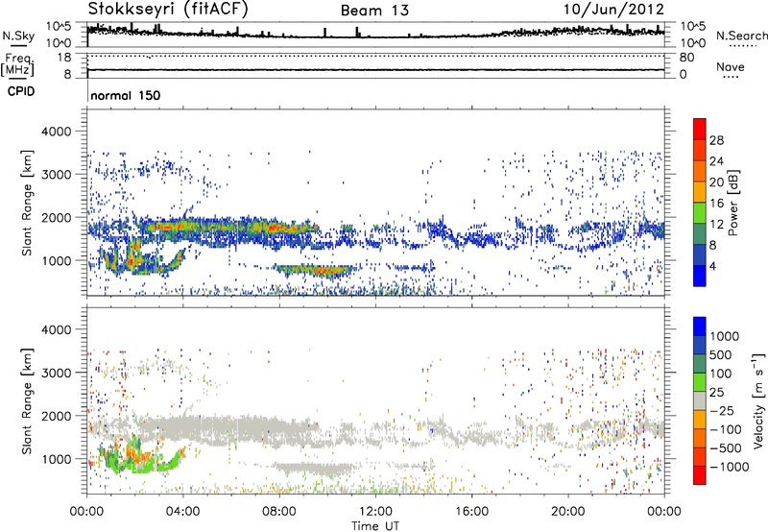
Task: Click the 'normal 150' CPID text
Action: (126, 95)
